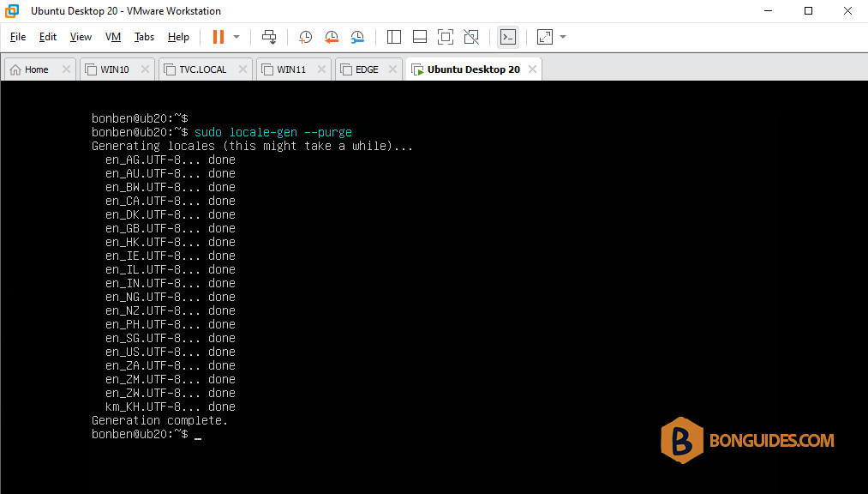Click the en_HK.UTF-8 output line
This screenshot has height=494, width=868.
(170, 242)
